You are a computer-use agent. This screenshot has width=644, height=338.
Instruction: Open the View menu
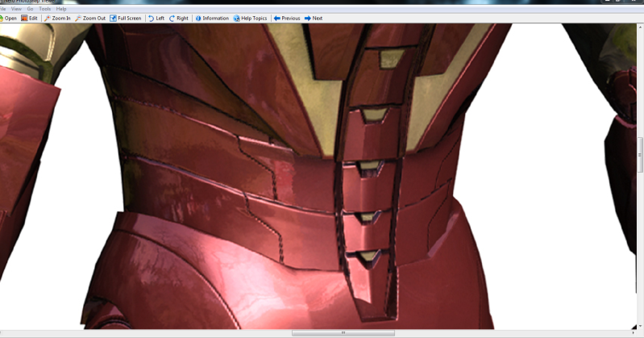pos(16,9)
